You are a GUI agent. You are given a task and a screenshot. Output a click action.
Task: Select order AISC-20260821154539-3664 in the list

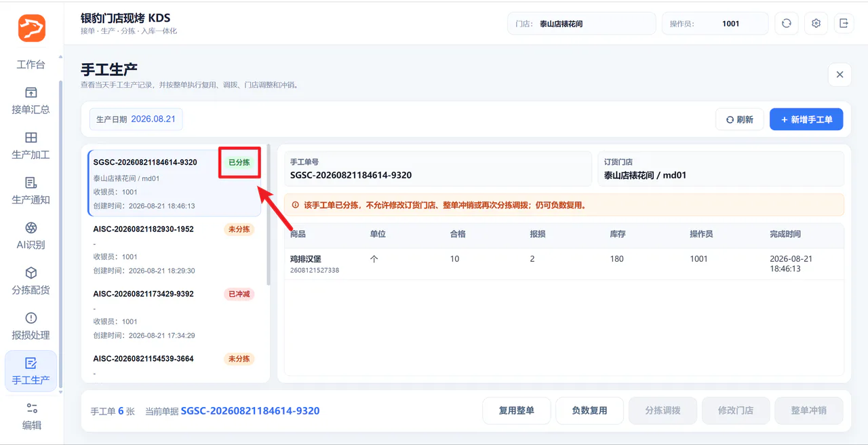point(174,365)
